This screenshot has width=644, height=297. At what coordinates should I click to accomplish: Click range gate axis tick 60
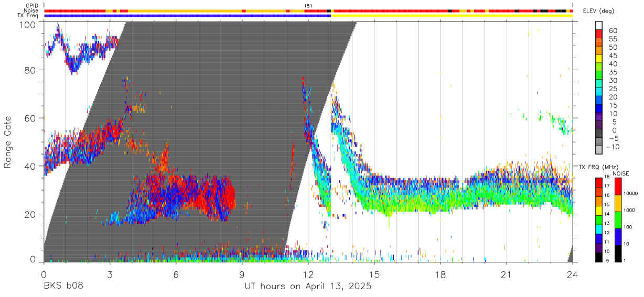tap(31, 118)
